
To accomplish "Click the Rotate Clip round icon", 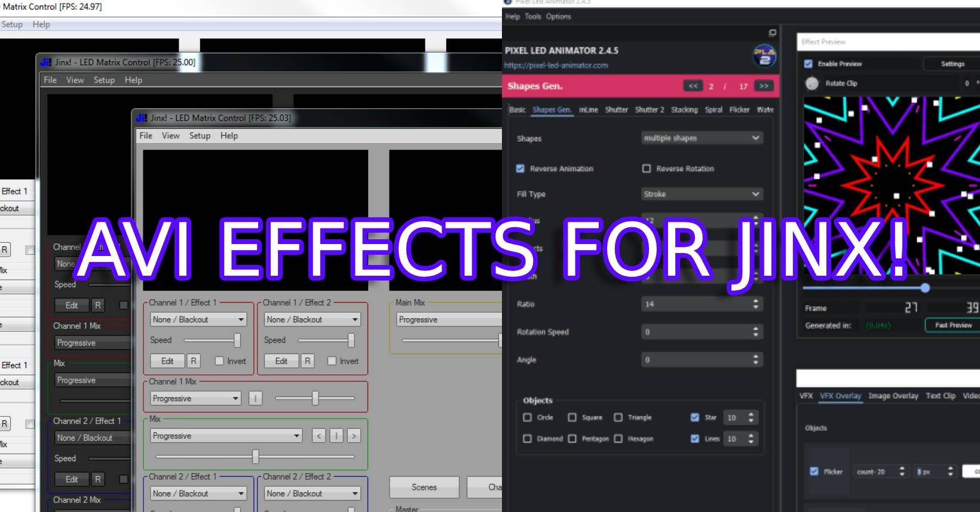I will (812, 84).
